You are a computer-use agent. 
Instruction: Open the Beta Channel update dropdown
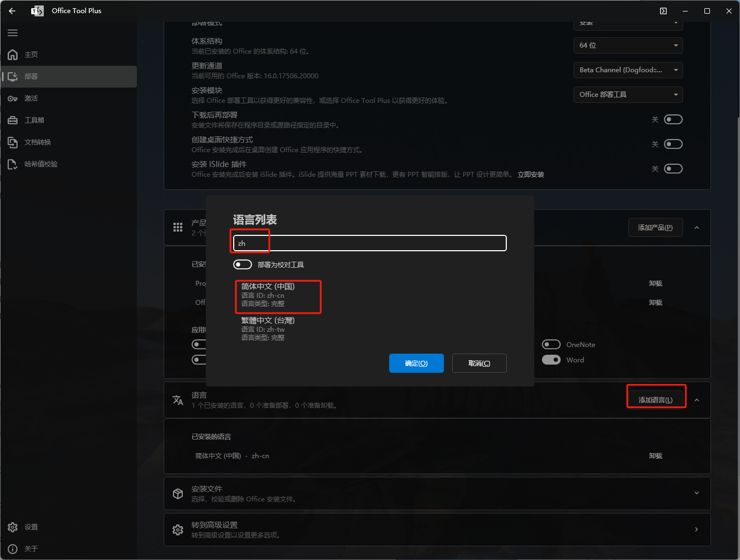click(x=628, y=70)
